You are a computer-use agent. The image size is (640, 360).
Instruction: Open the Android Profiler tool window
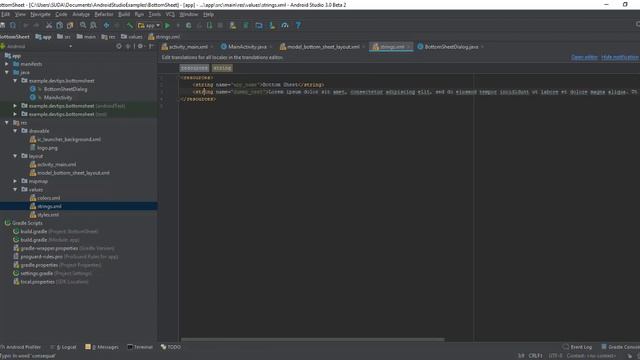pyautogui.click(x=21, y=347)
